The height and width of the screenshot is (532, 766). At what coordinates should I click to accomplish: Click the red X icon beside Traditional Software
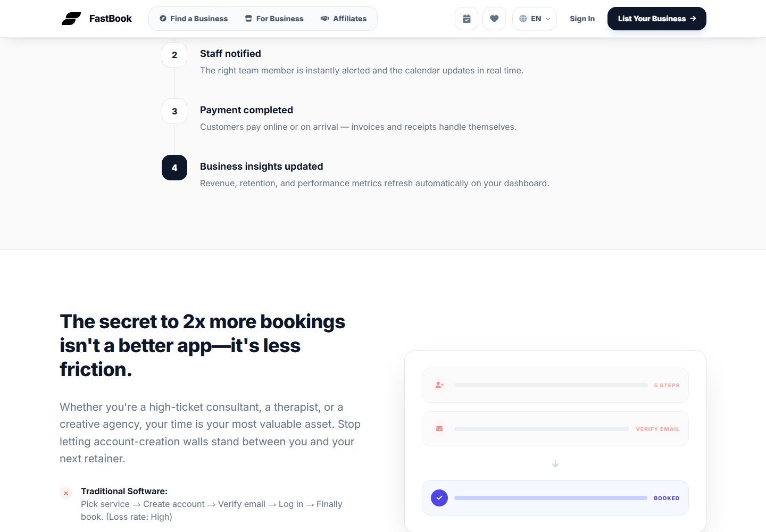coord(66,493)
